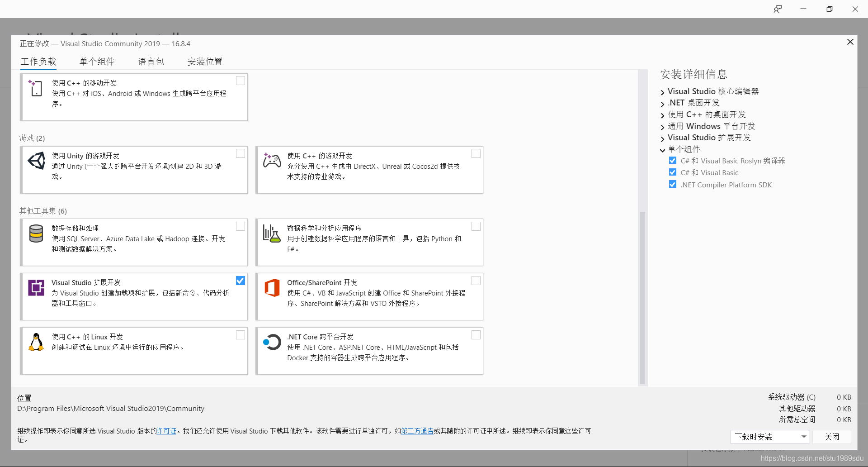Click the 安装详细信息 heading
Viewport: 868px width, 467px height.
[x=693, y=74]
